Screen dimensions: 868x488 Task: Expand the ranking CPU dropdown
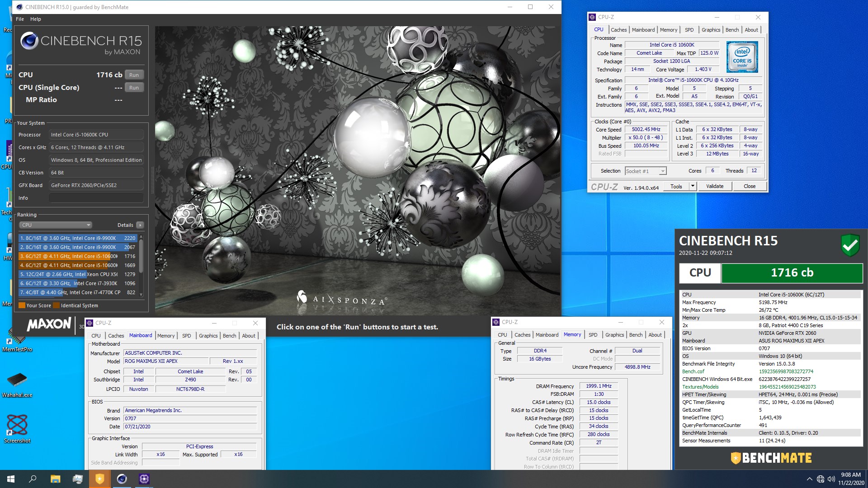(x=55, y=225)
